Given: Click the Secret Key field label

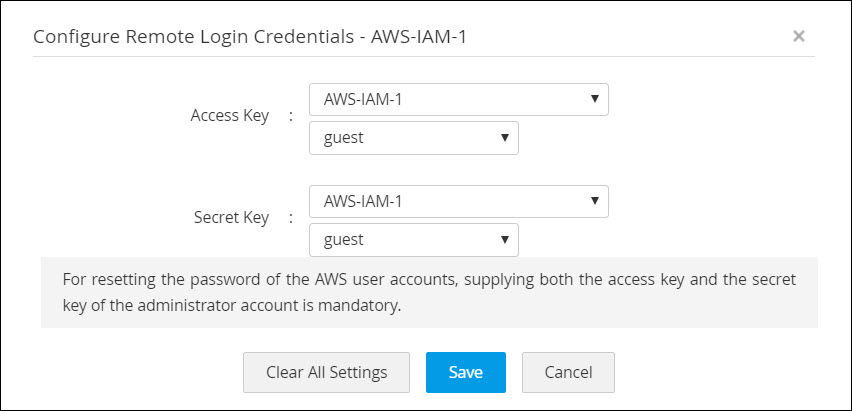Looking at the screenshot, I should [x=230, y=217].
